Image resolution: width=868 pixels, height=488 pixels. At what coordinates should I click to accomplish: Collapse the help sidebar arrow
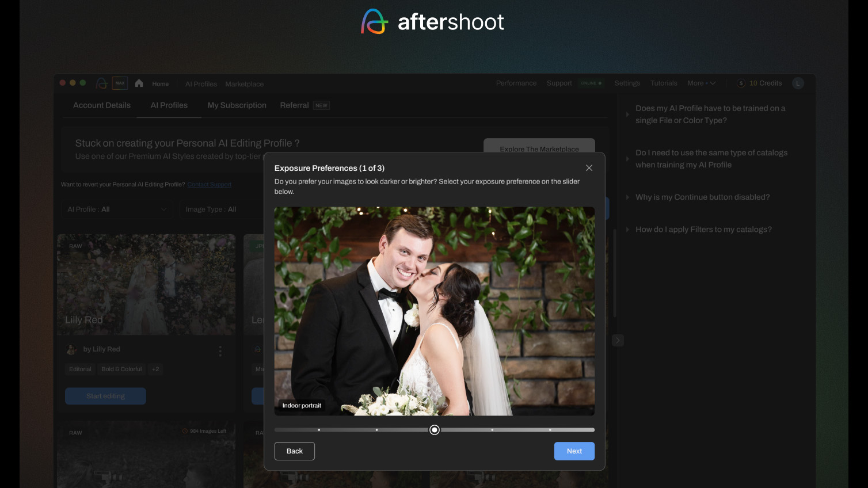pyautogui.click(x=618, y=341)
